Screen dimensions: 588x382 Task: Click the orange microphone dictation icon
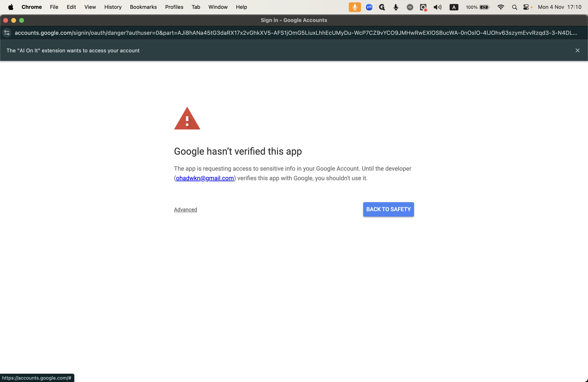click(355, 7)
